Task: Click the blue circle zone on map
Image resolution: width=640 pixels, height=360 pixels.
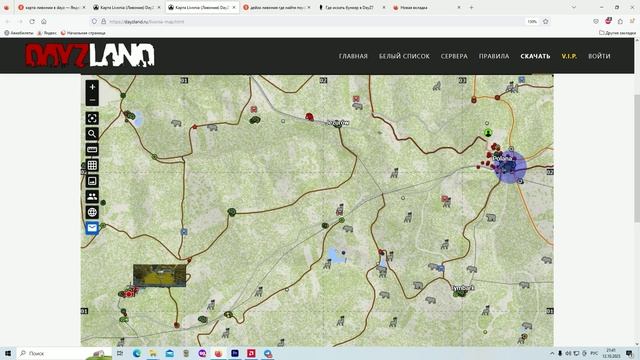Action: coord(510,167)
